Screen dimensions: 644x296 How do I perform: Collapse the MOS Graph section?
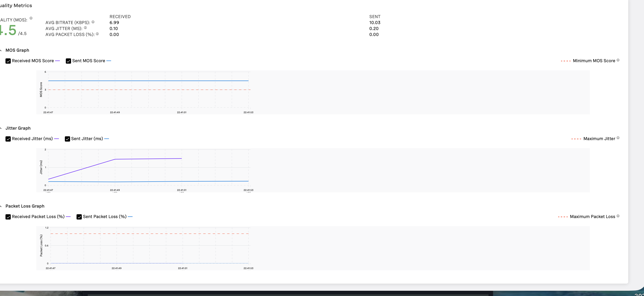[1, 51]
